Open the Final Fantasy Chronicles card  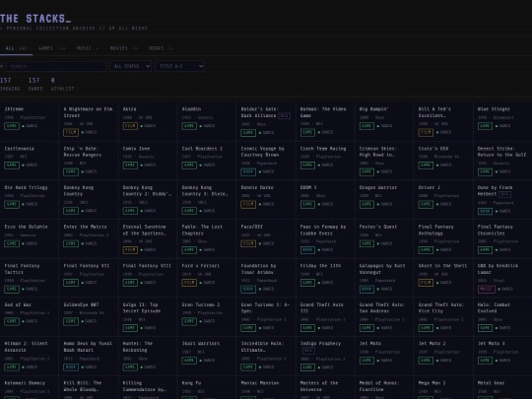pos(502,238)
